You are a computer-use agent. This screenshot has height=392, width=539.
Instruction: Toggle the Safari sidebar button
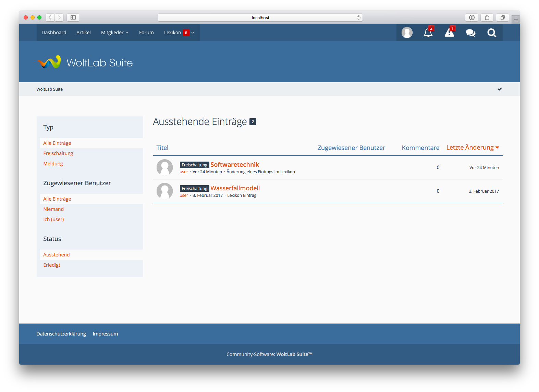coord(73,17)
